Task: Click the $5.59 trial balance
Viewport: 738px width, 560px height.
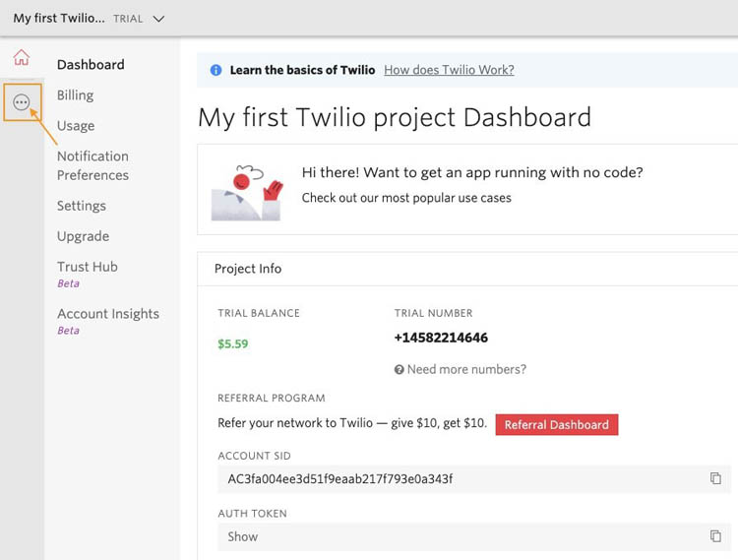Action: click(x=233, y=344)
